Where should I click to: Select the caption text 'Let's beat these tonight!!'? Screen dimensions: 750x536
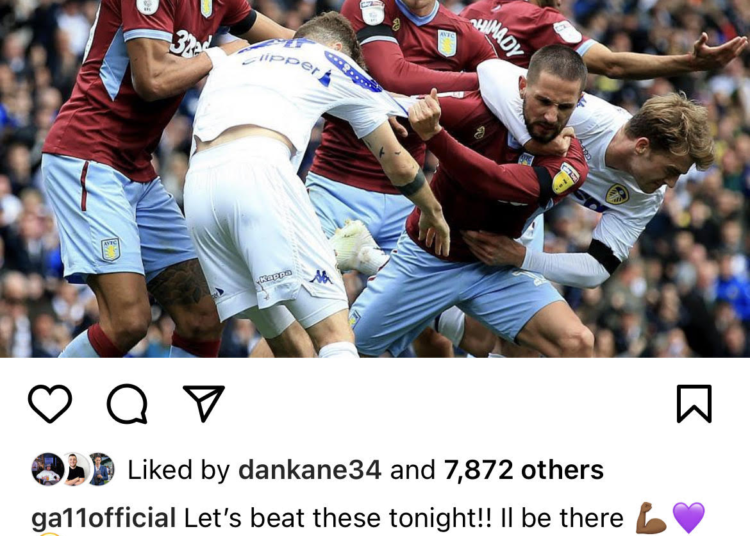[x=338, y=518]
